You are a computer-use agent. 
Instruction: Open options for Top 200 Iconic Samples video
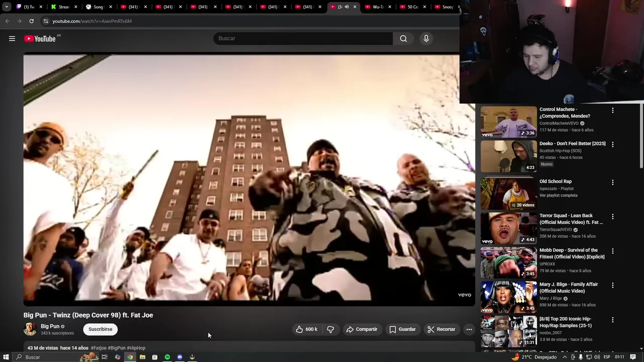click(612, 320)
